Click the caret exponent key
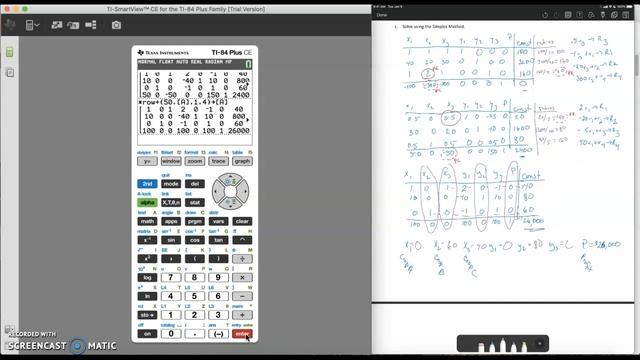The height and width of the screenshot is (360, 640). [242, 240]
